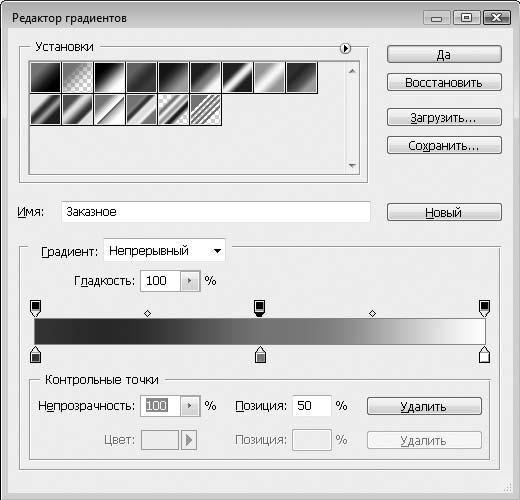This screenshot has height=500, width=520.
Task: Click the left opacity midpoint diamond
Action: point(147,313)
